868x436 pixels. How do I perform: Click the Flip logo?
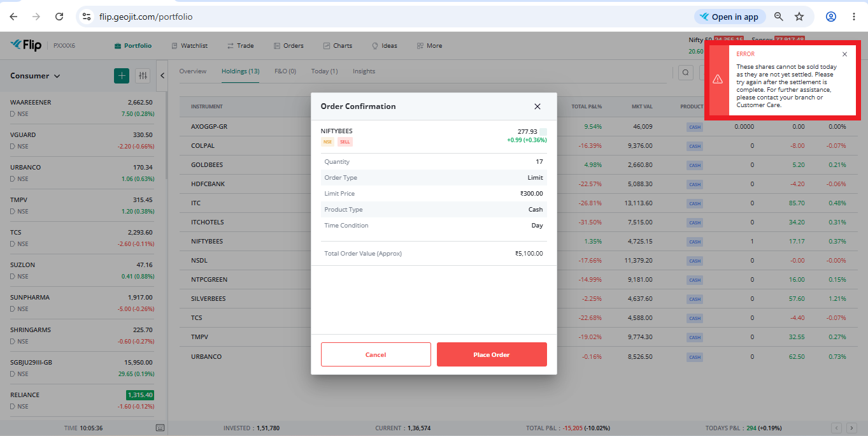[x=25, y=45]
